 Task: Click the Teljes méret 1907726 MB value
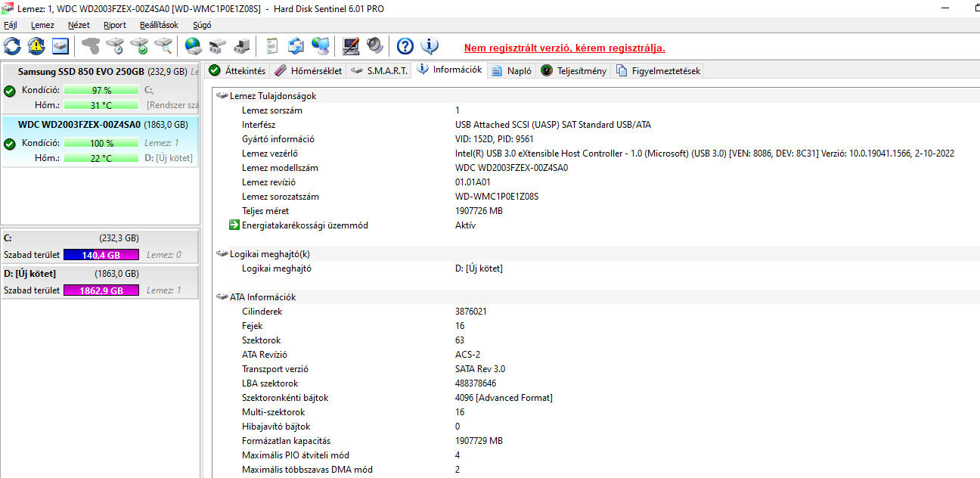point(479,211)
